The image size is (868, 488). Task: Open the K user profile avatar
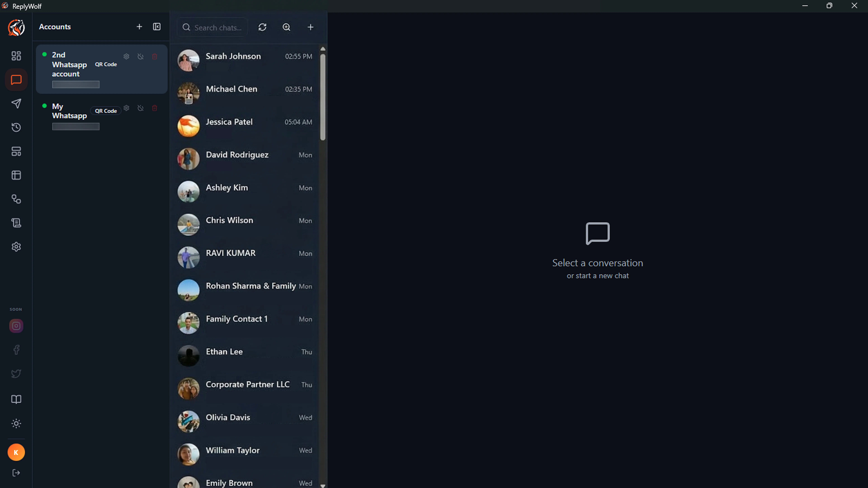pyautogui.click(x=16, y=452)
